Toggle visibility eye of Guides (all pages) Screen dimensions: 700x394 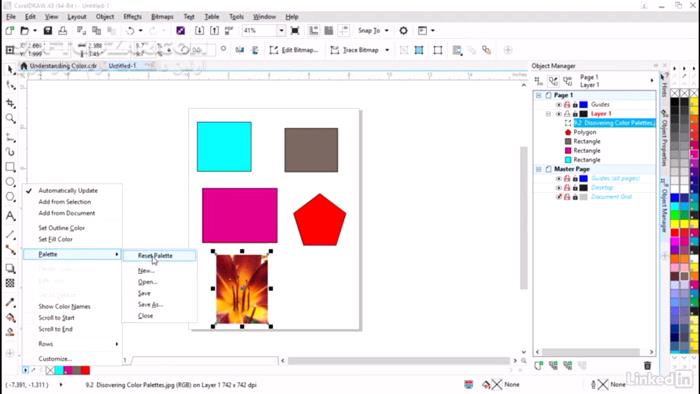pos(558,178)
